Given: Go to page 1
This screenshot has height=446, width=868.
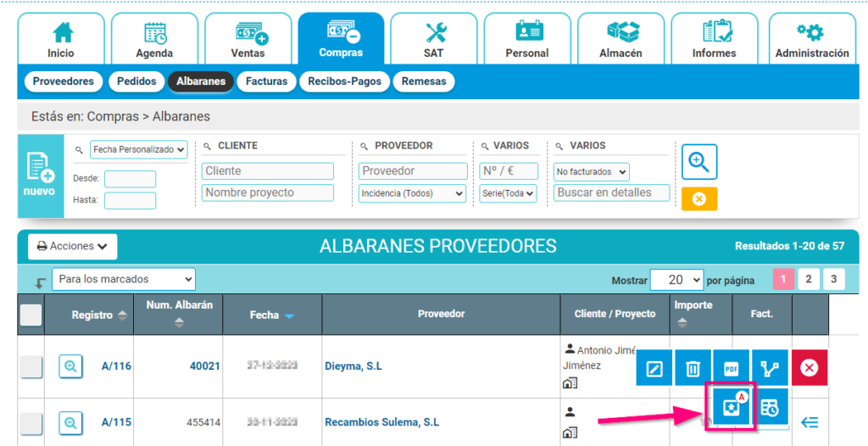Looking at the screenshot, I should click(x=784, y=280).
